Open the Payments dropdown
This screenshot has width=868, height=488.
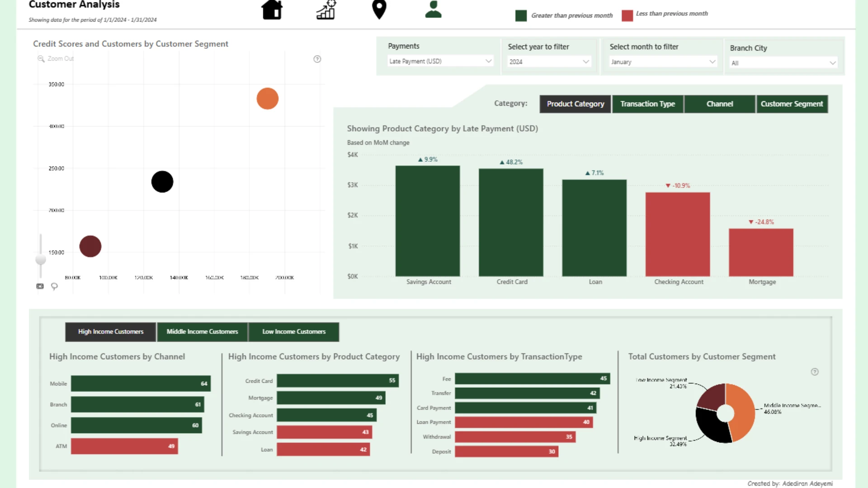click(440, 61)
